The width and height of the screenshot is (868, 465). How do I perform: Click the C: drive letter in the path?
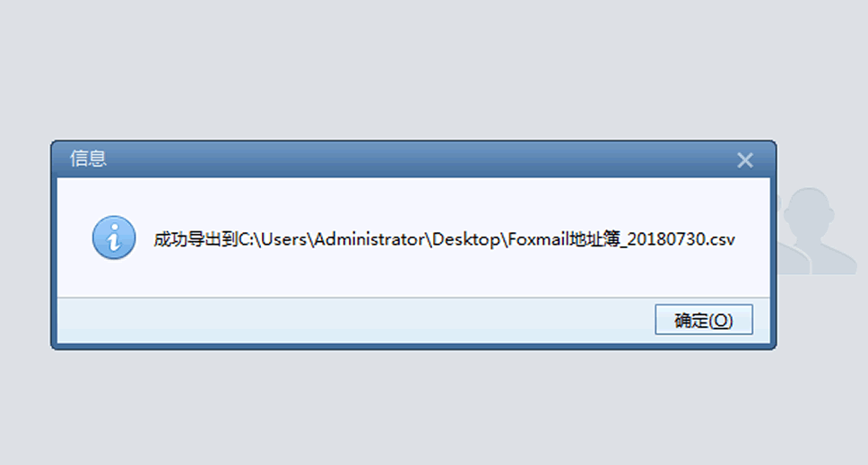tap(245, 240)
